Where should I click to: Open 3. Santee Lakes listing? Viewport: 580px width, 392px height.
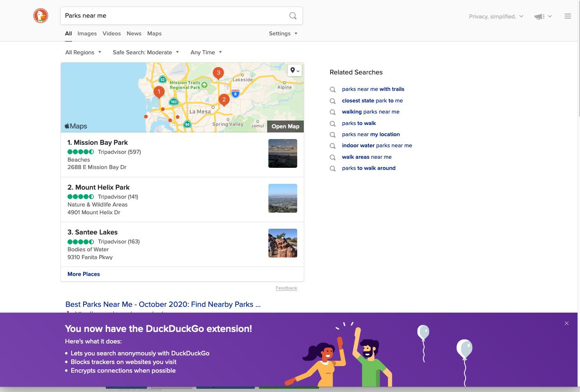(93, 232)
